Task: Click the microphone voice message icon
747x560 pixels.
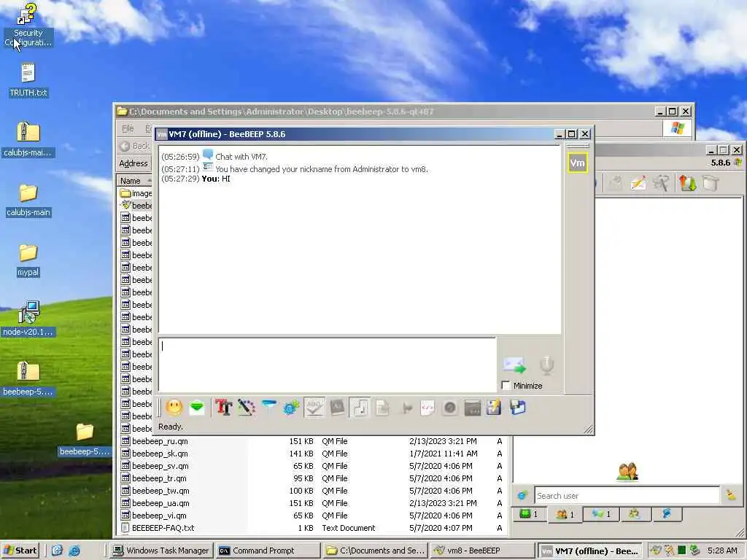Action: tap(547, 365)
